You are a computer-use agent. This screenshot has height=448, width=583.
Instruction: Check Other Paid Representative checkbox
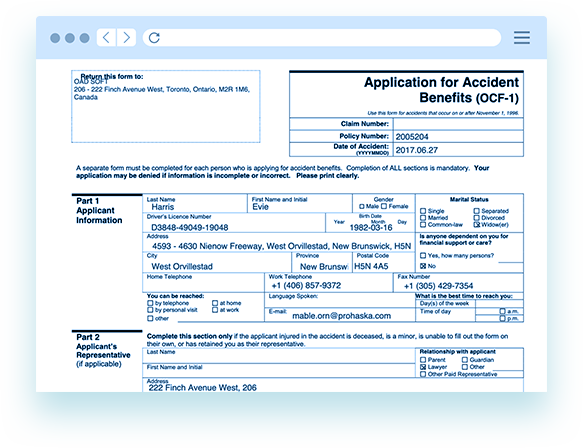click(x=423, y=374)
